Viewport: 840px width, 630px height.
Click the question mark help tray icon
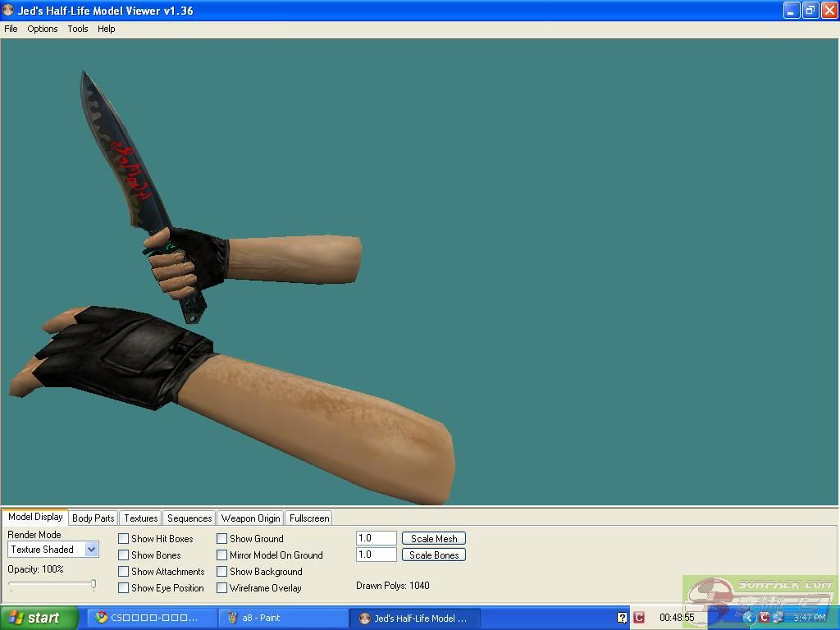(622, 618)
